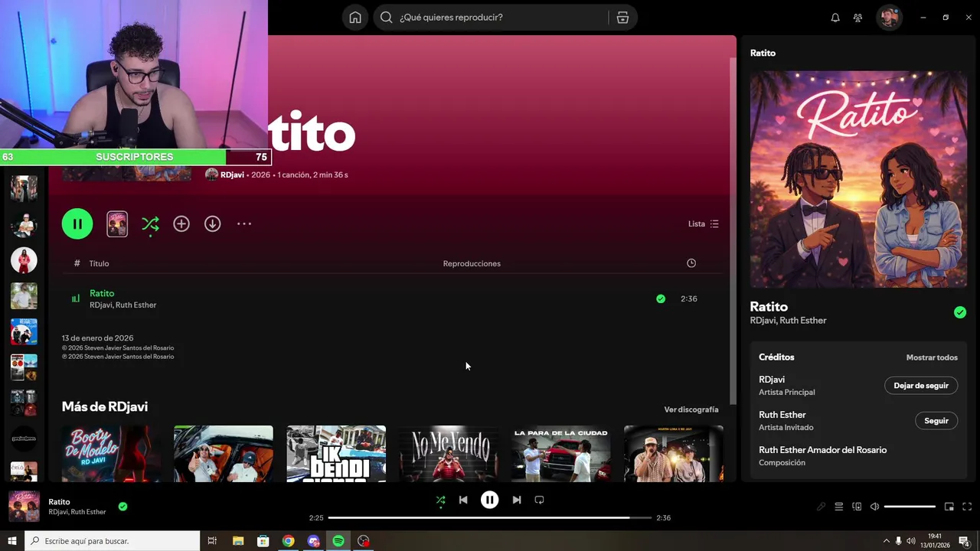Open the notifications bell
Screen dimensions: 980x551
click(835, 18)
